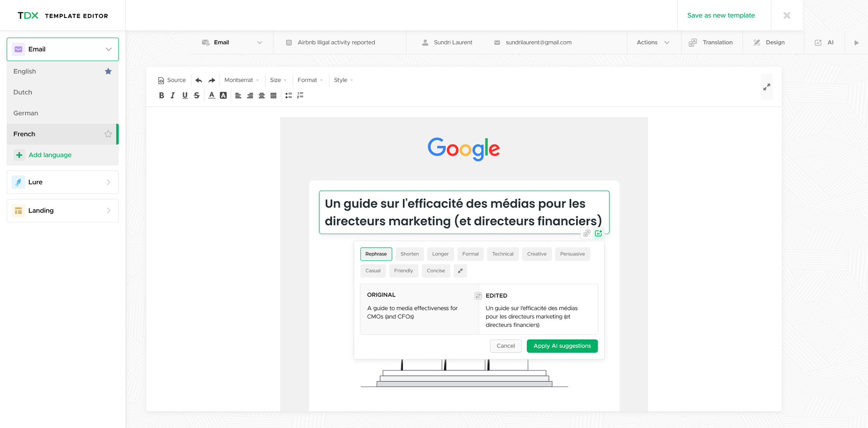Open the Montserrat font dropdown
The image size is (868, 428).
[x=242, y=80]
